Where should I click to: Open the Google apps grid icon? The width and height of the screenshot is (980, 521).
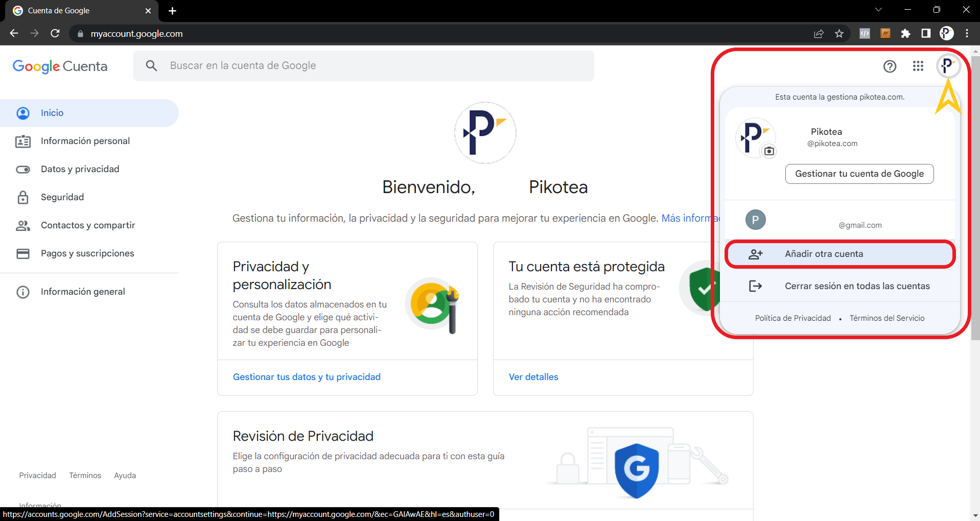(x=918, y=66)
